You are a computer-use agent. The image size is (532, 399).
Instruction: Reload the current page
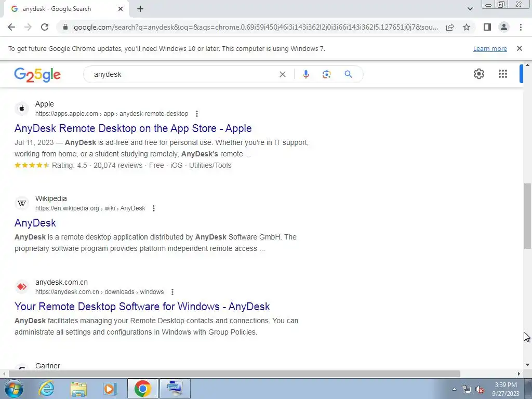(45, 27)
